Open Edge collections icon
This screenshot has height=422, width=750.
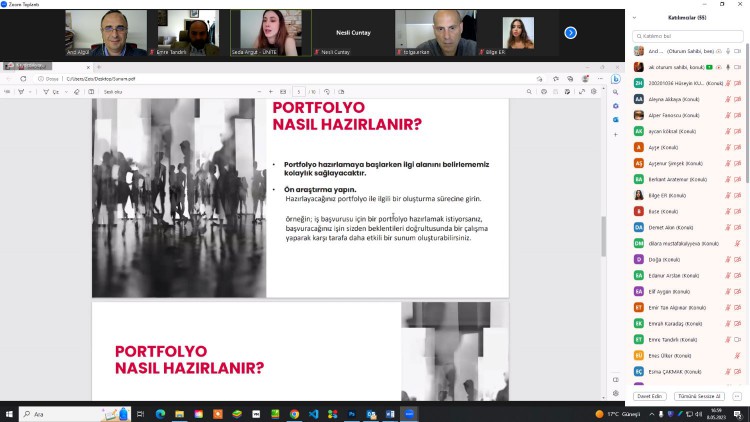[570, 79]
